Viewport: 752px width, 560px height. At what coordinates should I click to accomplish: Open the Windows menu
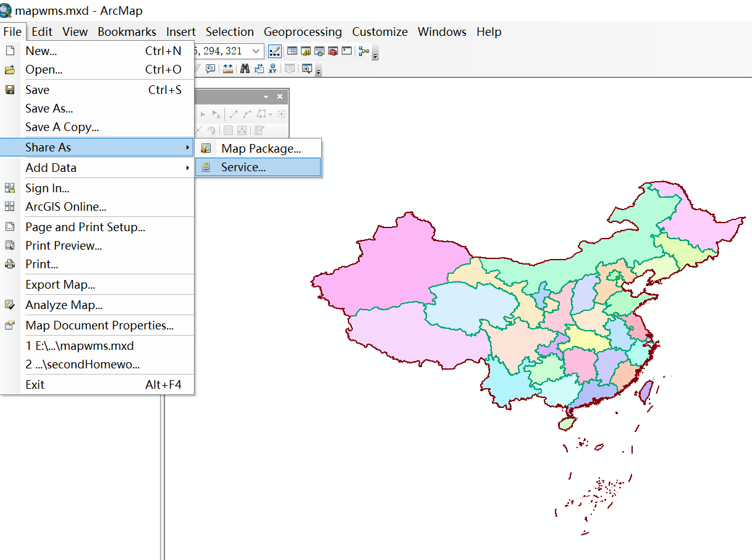click(442, 32)
